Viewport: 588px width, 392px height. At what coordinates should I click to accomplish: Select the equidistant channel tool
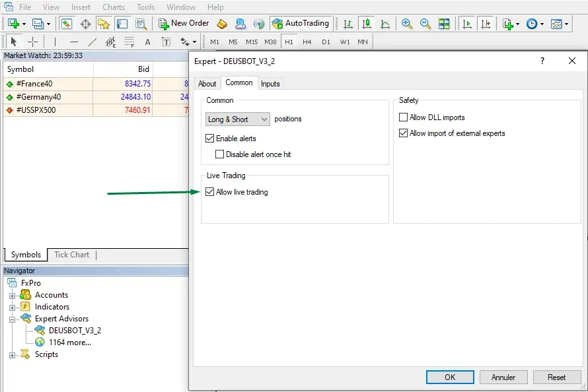coord(110,42)
